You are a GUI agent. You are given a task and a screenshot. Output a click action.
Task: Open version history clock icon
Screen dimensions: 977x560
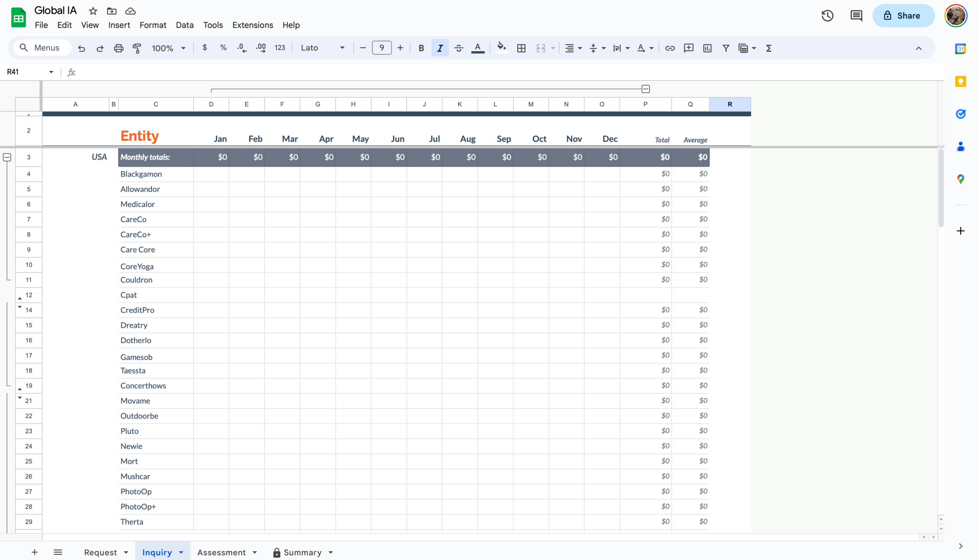pyautogui.click(x=827, y=16)
